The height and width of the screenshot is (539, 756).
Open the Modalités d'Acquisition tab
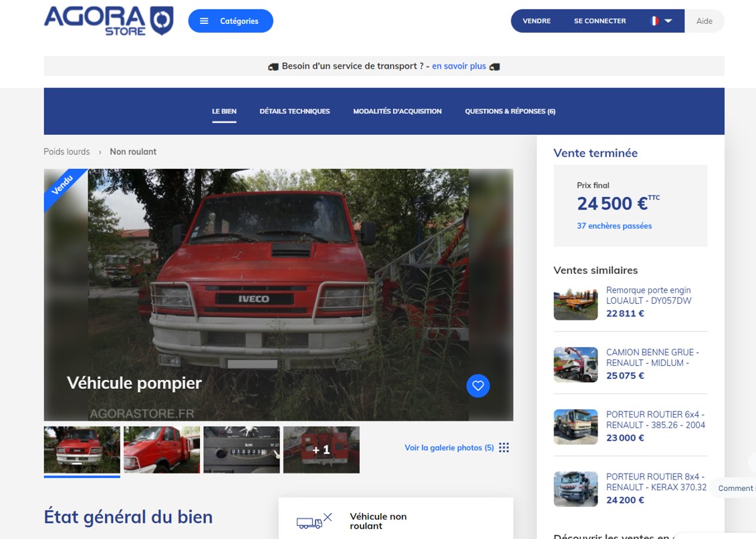(x=397, y=112)
